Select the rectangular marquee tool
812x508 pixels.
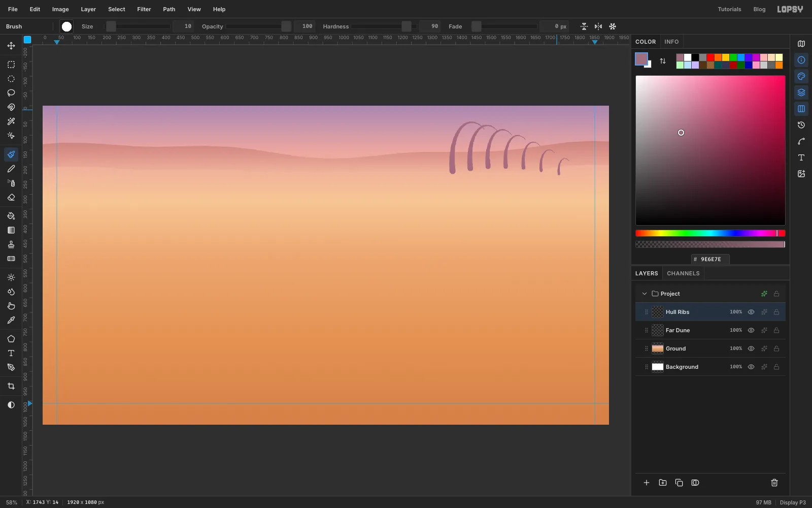11,65
